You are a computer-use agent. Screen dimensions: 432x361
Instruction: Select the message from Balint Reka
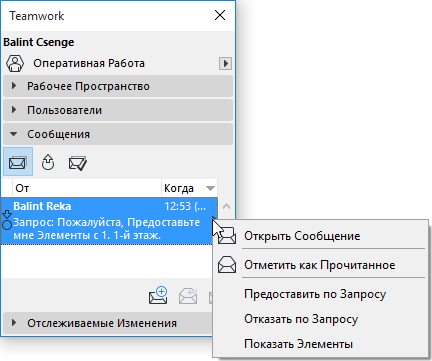point(109,221)
